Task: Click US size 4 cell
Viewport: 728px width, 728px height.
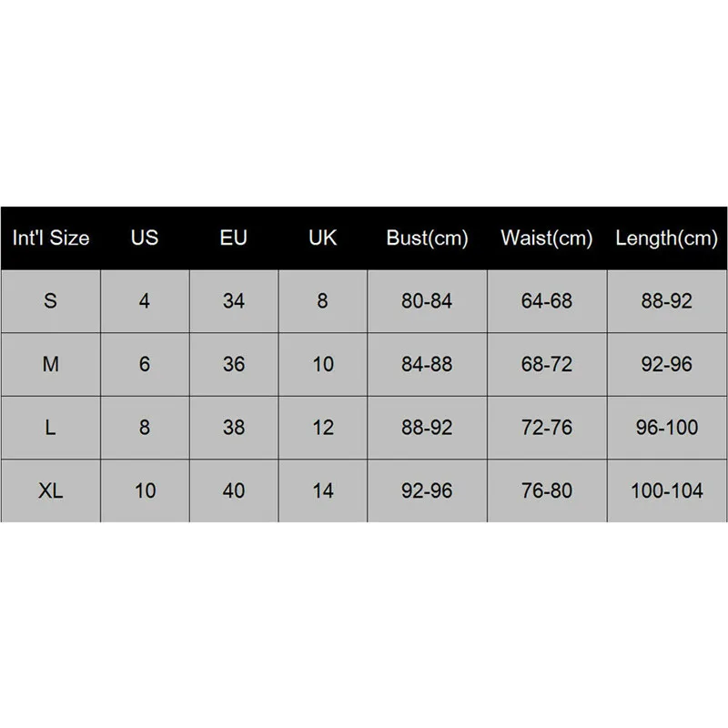Action: (x=145, y=301)
